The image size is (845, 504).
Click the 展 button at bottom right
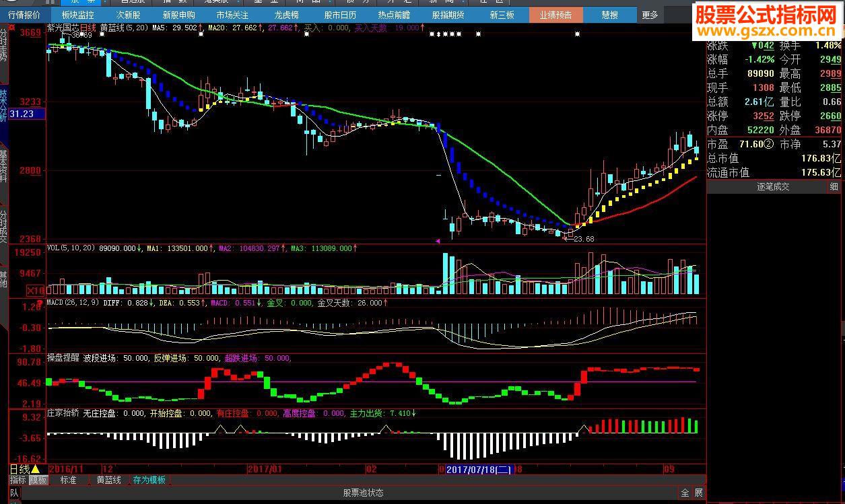[x=699, y=493]
